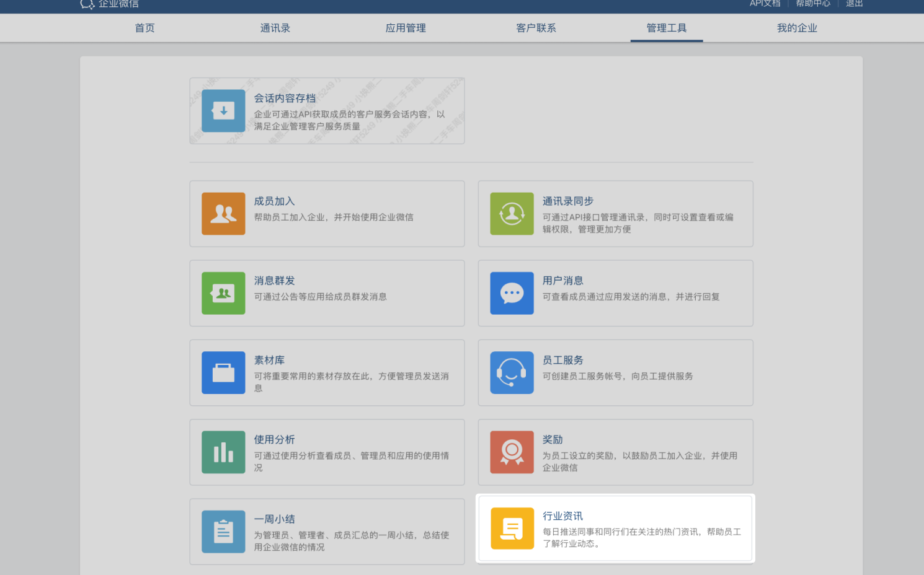This screenshot has height=575, width=924.
Task: Open the 员工服务 title link
Action: (x=562, y=360)
